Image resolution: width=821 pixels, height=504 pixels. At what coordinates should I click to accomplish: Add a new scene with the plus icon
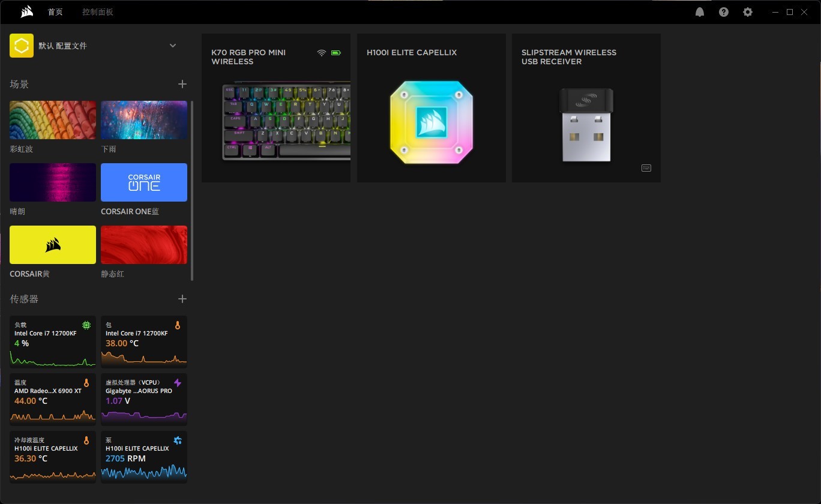[182, 84]
